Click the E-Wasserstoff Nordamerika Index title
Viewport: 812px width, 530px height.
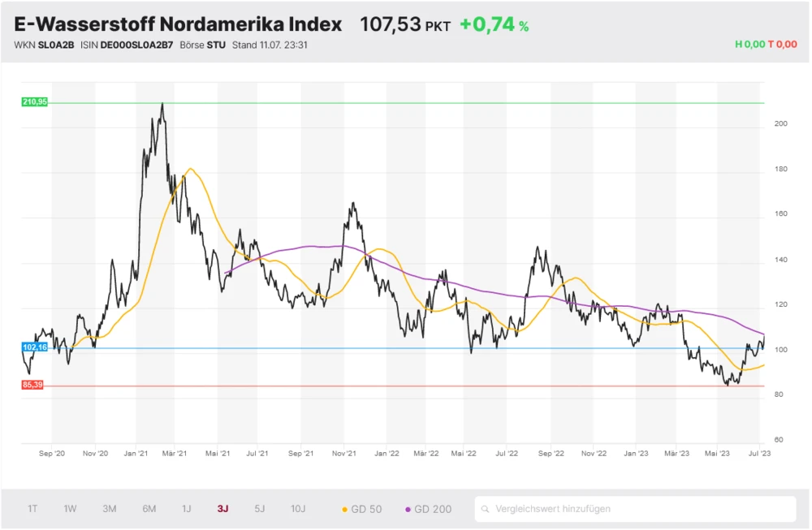pos(178,24)
